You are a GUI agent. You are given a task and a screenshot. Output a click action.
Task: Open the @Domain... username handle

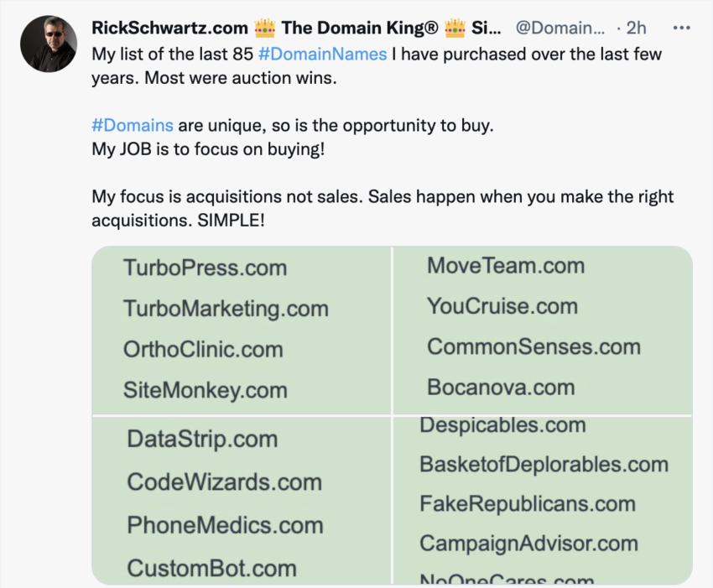(x=559, y=28)
